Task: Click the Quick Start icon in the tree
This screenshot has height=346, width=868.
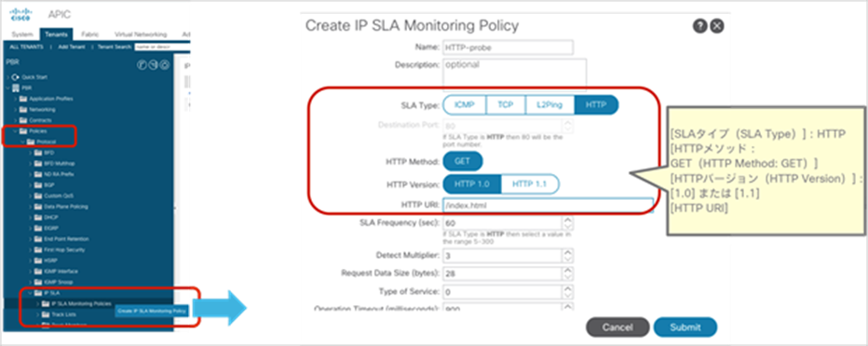Action: (x=15, y=77)
